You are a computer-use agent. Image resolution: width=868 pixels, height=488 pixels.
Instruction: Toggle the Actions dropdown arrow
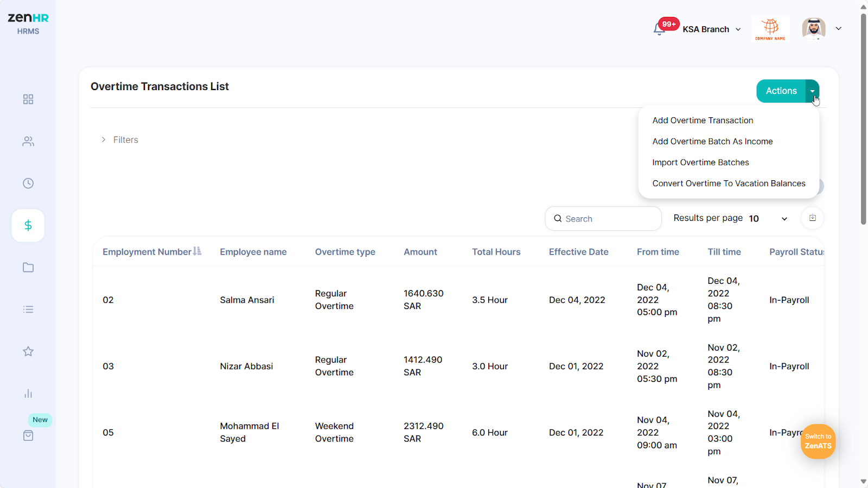coord(813,91)
